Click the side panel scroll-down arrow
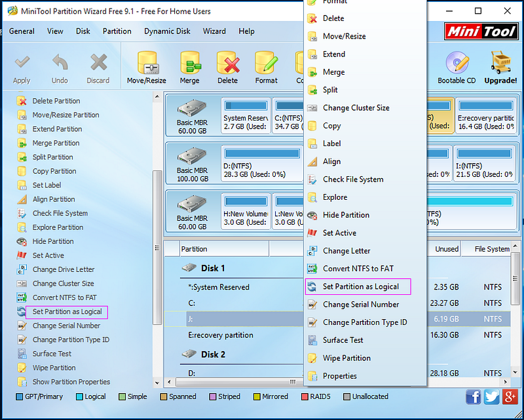524x420 pixels. coord(157,383)
